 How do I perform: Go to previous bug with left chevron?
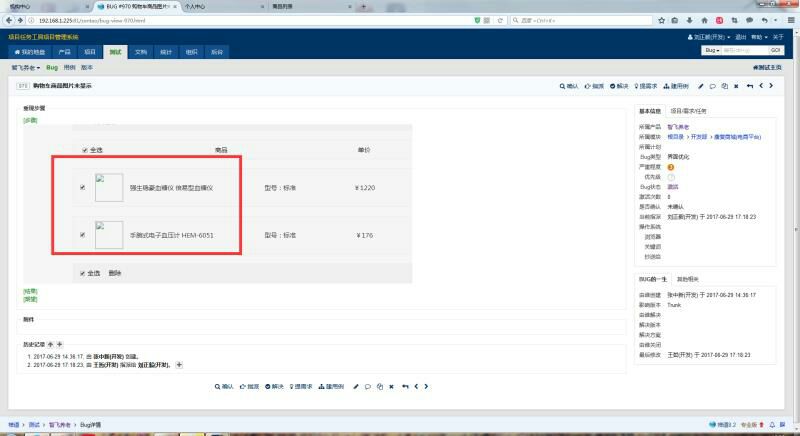click(x=760, y=87)
